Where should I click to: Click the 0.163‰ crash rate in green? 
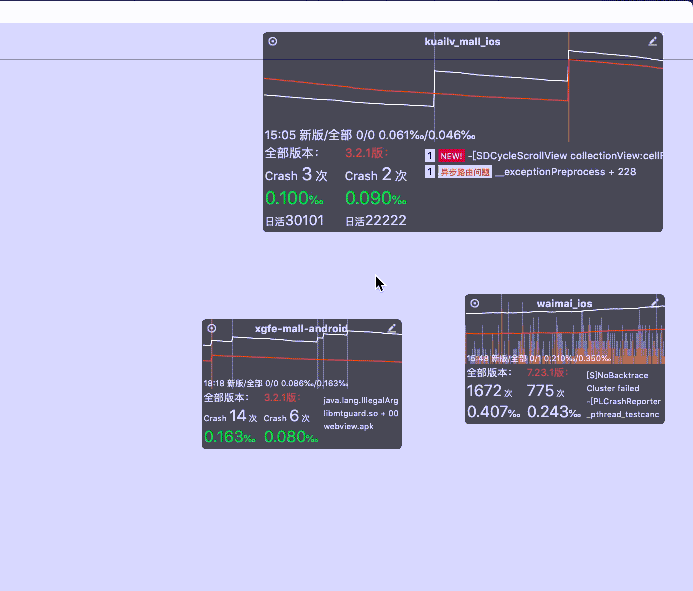click(x=230, y=437)
